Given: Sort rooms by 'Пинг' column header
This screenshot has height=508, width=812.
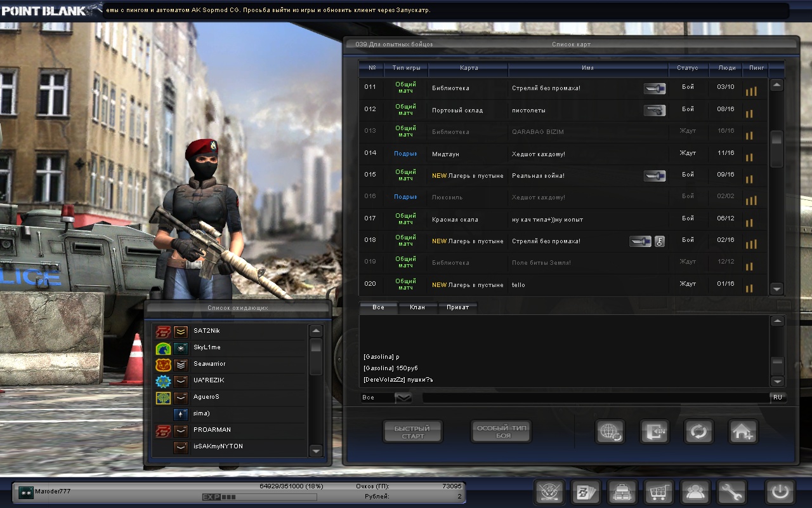Looking at the screenshot, I should pyautogui.click(x=757, y=68).
